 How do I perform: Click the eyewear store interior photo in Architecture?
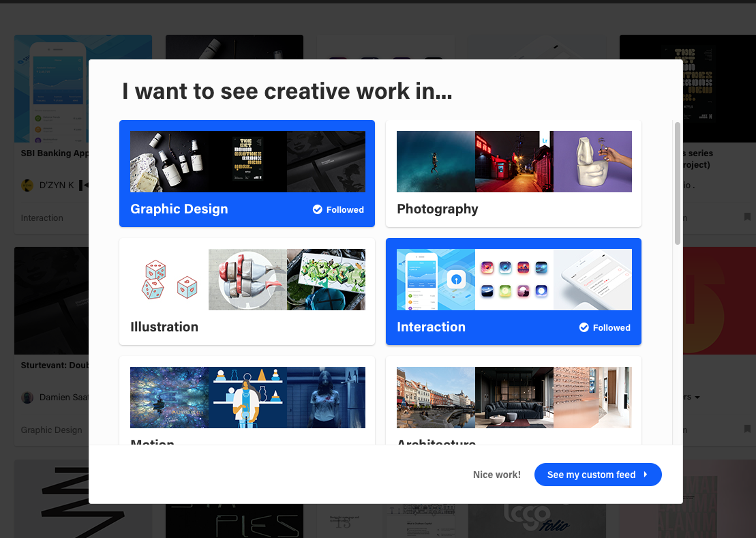(592, 398)
